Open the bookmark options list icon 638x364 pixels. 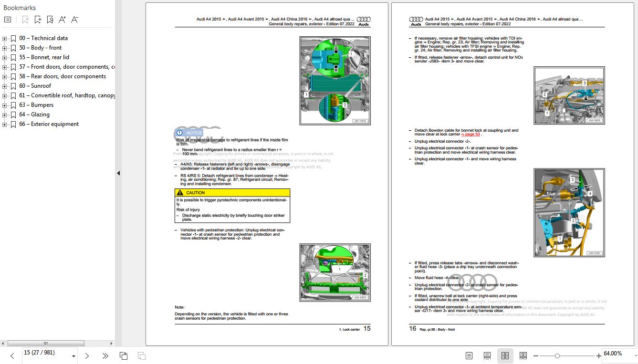click(x=8, y=20)
